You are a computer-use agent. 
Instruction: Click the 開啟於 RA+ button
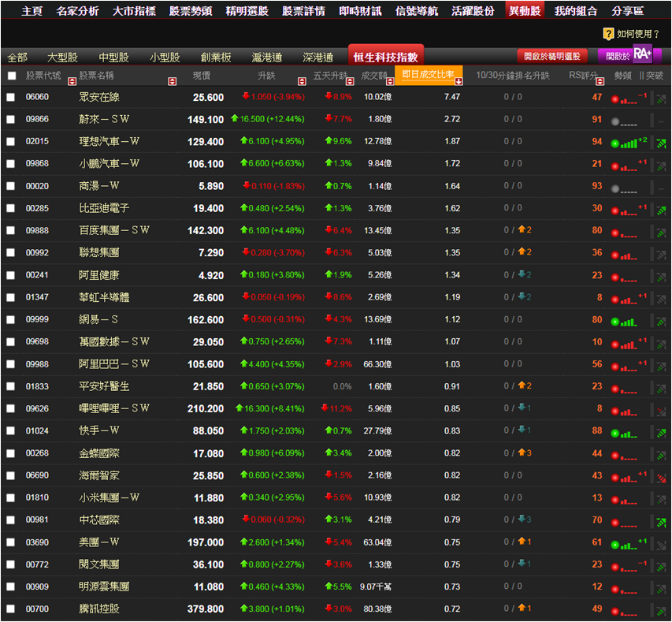629,55
